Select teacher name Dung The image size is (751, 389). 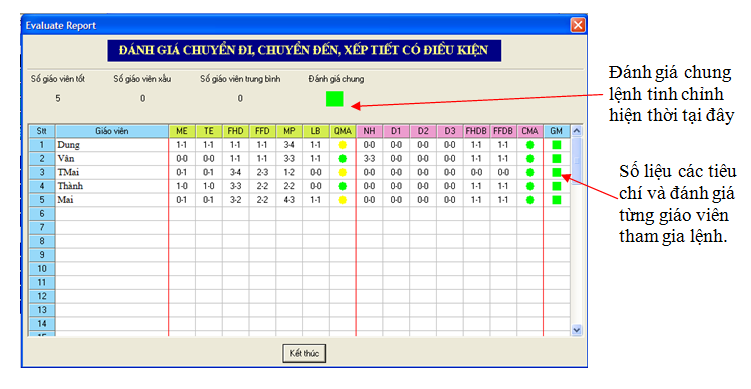coord(68,145)
